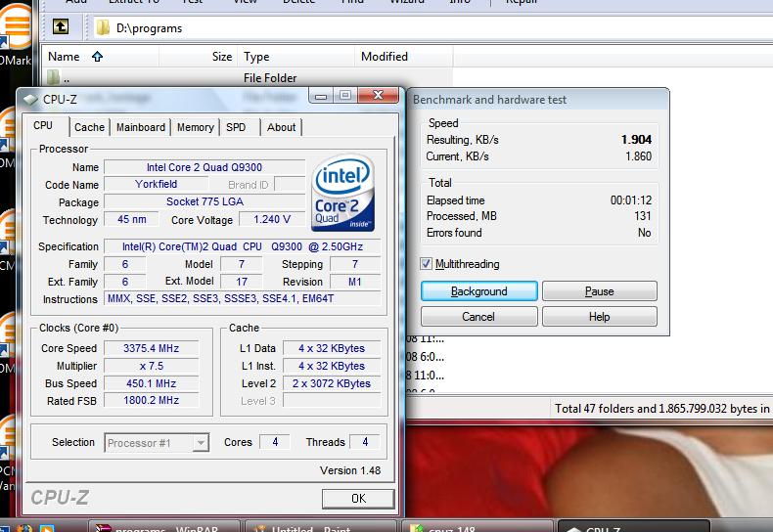Viewport: 773px width, 532px height.
Task: Click the folder icon beside D:\programs path
Action: 103,28
